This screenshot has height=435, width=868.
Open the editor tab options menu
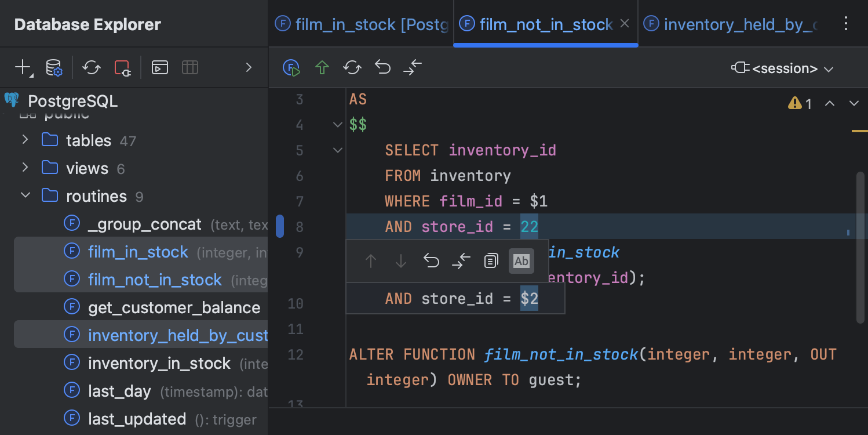point(846,24)
